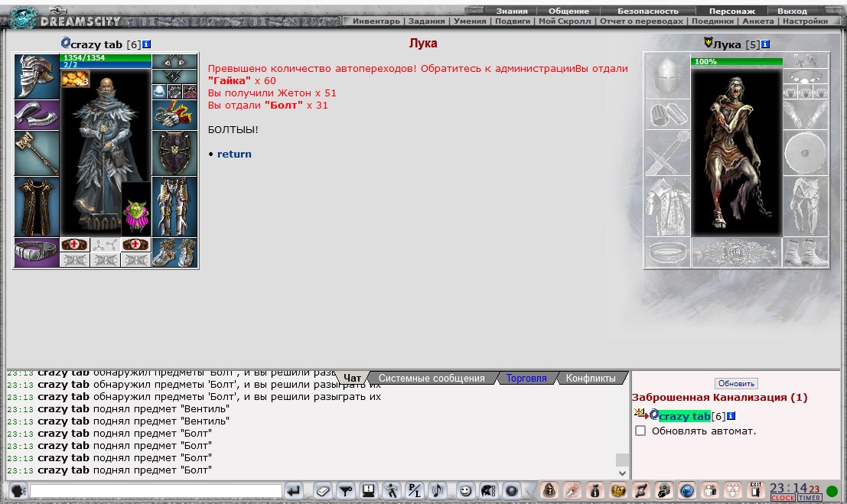Click the Лука monster portrait
847x504 pixels.
pos(737,151)
